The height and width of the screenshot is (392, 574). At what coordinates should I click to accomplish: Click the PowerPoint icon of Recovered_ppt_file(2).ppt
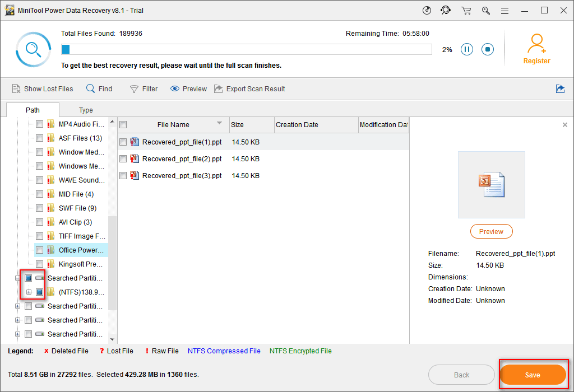click(135, 158)
